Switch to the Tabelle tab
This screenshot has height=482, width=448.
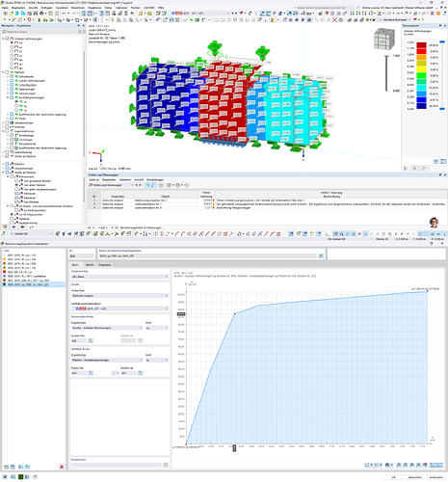[x=90, y=265]
